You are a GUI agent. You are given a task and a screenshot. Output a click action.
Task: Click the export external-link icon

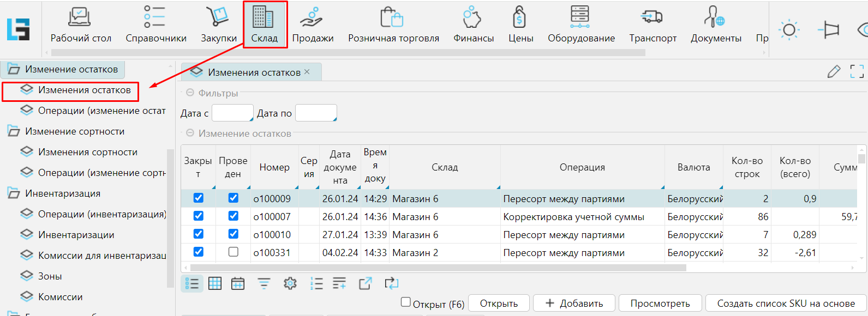coord(365,283)
